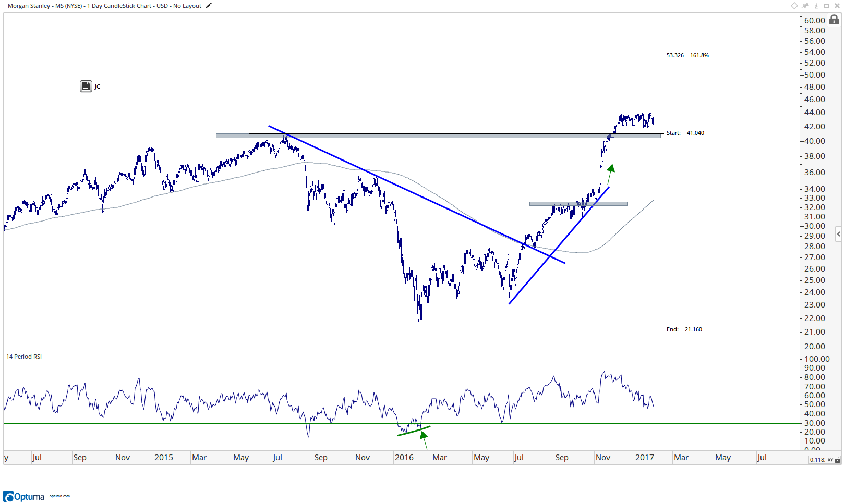845x504 pixels.
Task: Open the JC note icon on the chart
Action: [86, 86]
